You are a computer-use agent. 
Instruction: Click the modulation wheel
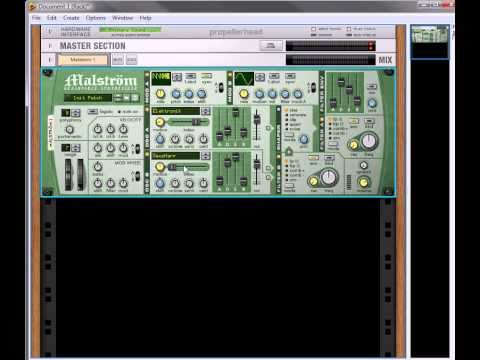pyautogui.click(x=81, y=174)
